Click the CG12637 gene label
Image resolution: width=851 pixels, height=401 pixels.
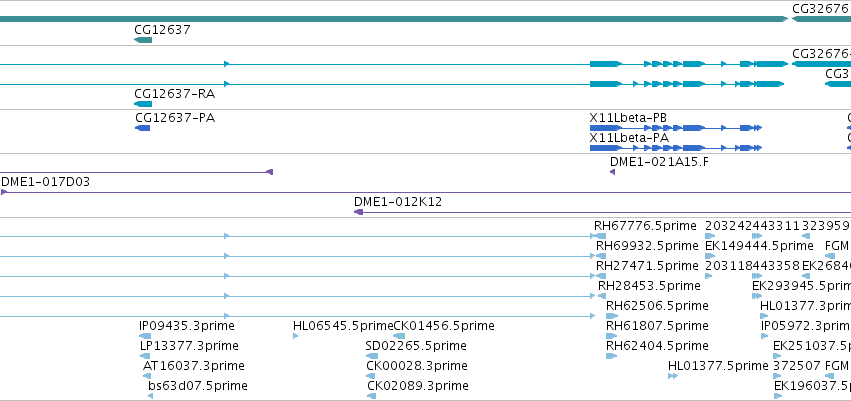[x=162, y=29]
